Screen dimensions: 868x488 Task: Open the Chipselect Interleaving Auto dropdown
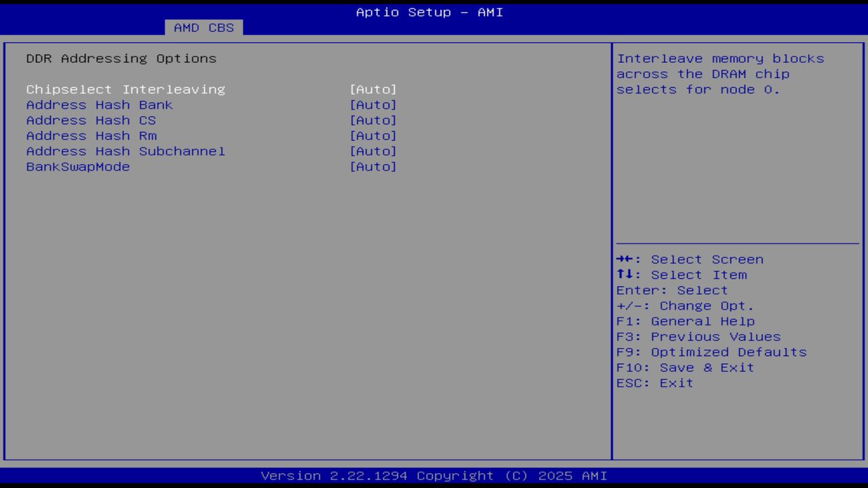373,89
